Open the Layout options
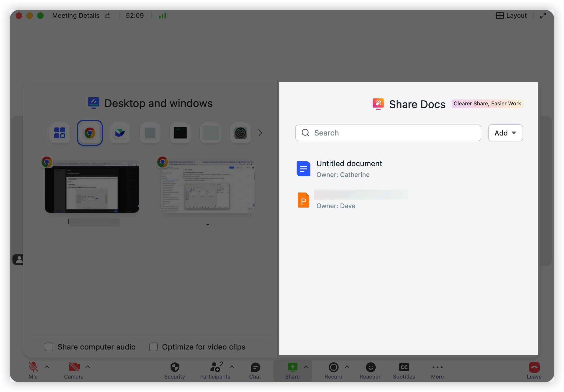This screenshot has height=392, width=564. (511, 16)
